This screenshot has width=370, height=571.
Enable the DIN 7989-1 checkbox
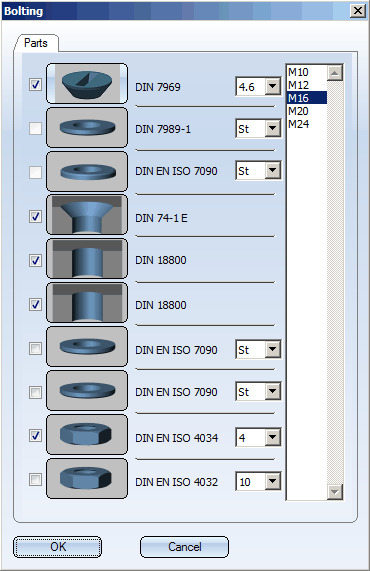35,128
